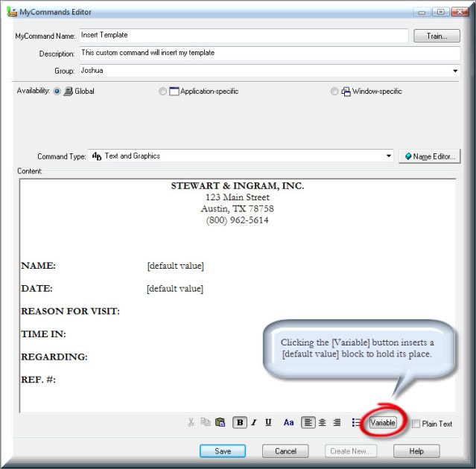This screenshot has width=476, height=469.
Task: Toggle Bold formatting button
Action: tap(240, 422)
